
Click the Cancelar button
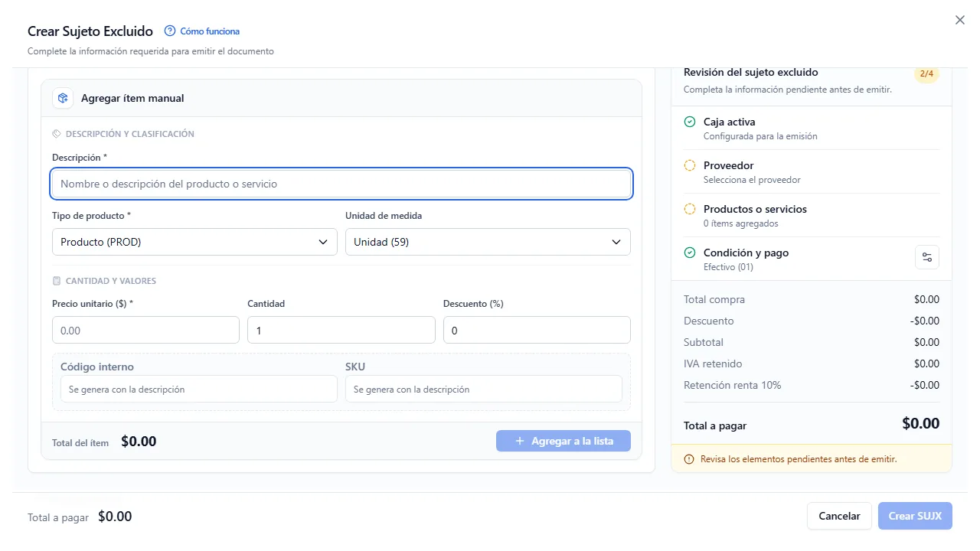coord(839,516)
